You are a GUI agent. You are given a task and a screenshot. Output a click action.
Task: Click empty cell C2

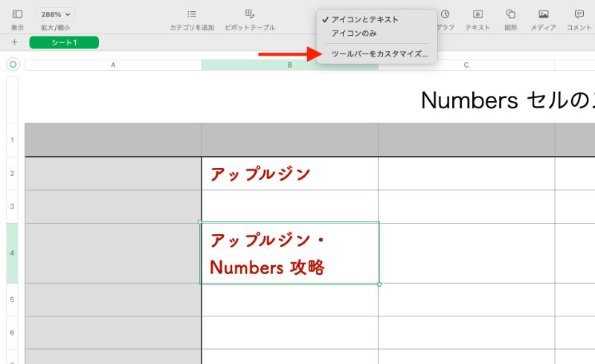[466, 173]
